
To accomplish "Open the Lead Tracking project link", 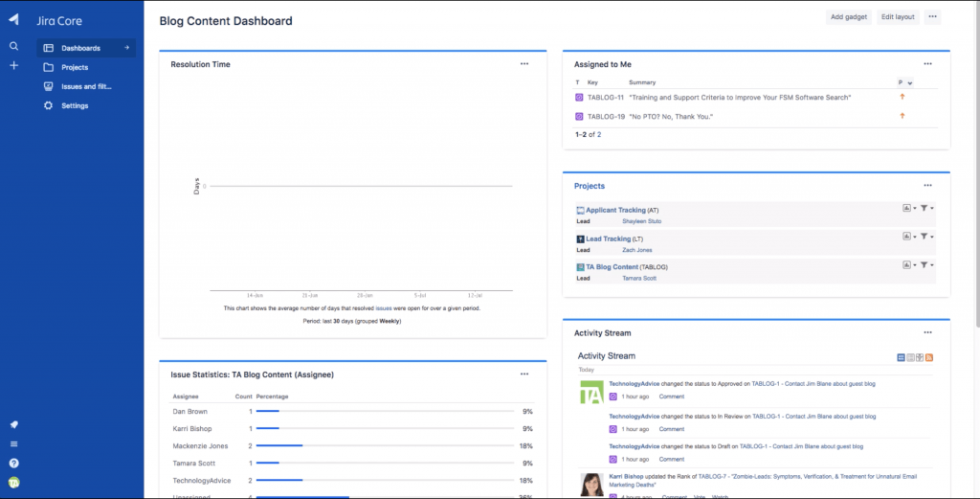I will [608, 238].
